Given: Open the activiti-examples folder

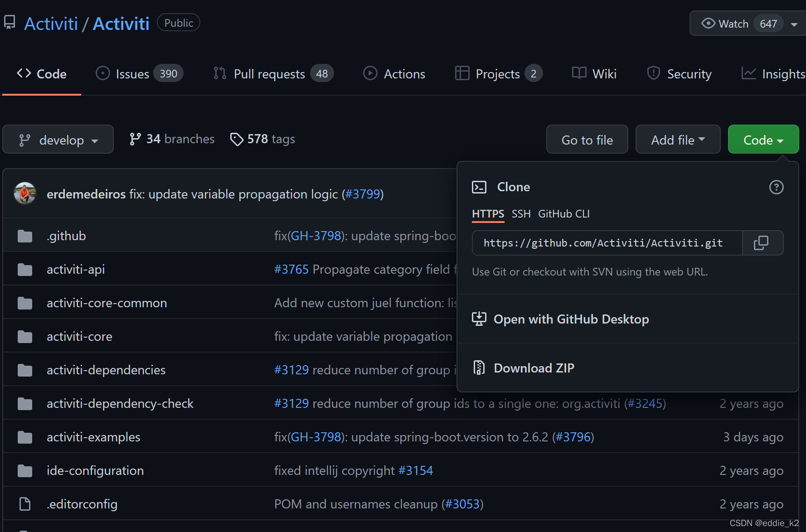Looking at the screenshot, I should (93, 437).
